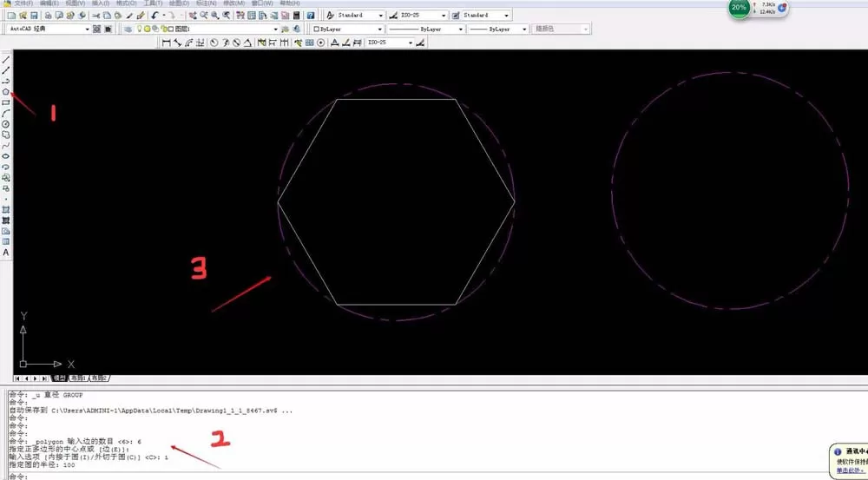Switch to the 布局1 layout tab

pos(78,378)
